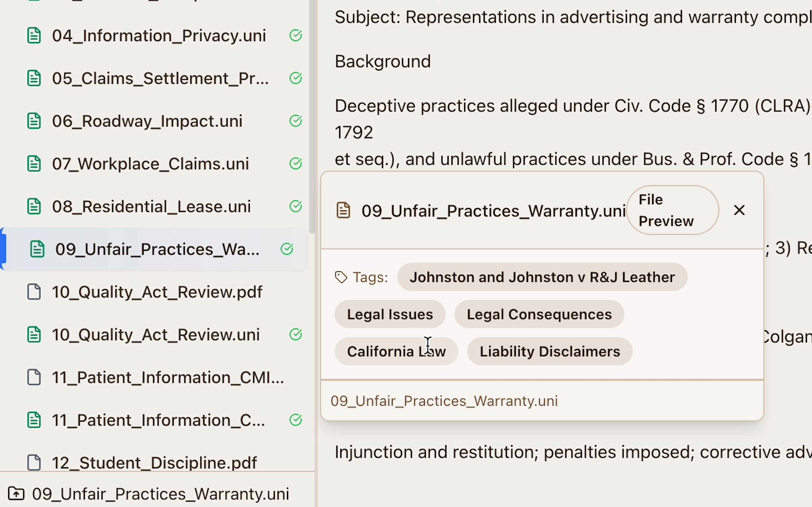The height and width of the screenshot is (507, 812).
Task: Open 07_Workplace_Claims.uni in the file list
Action: (150, 164)
